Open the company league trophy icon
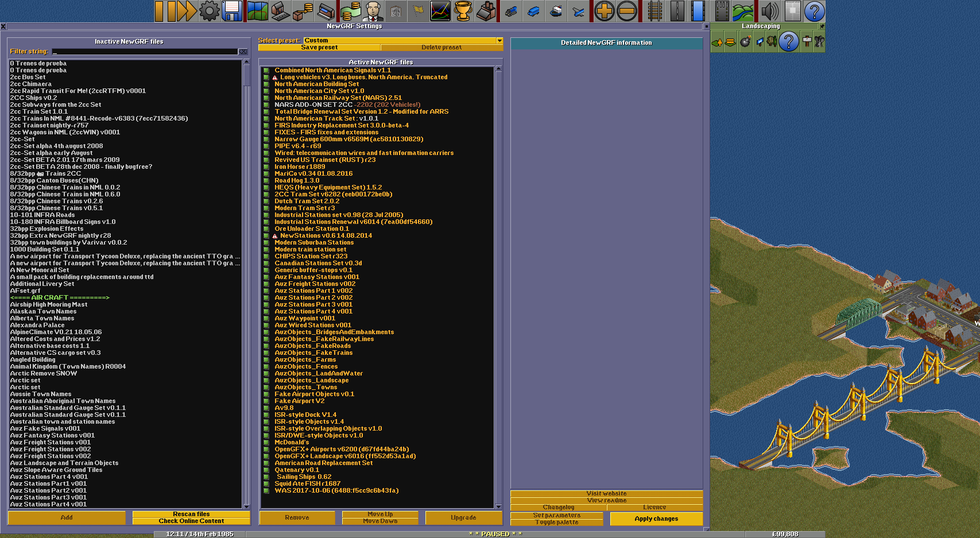 [x=463, y=11]
